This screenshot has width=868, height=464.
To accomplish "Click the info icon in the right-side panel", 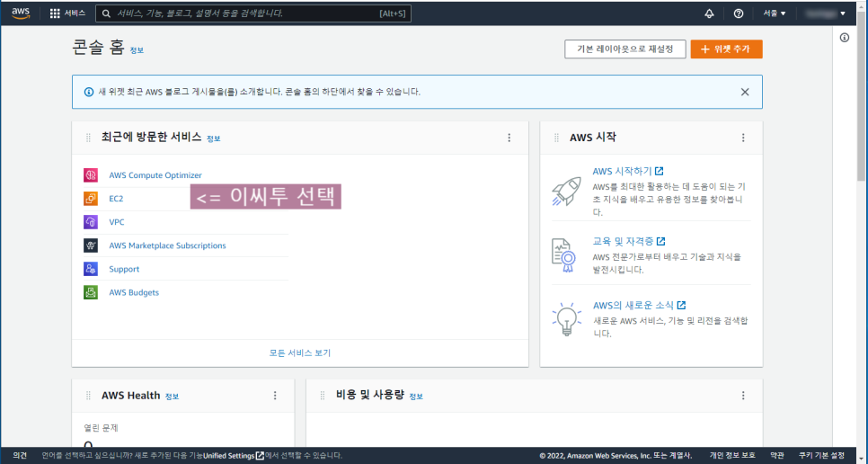I will pyautogui.click(x=845, y=38).
